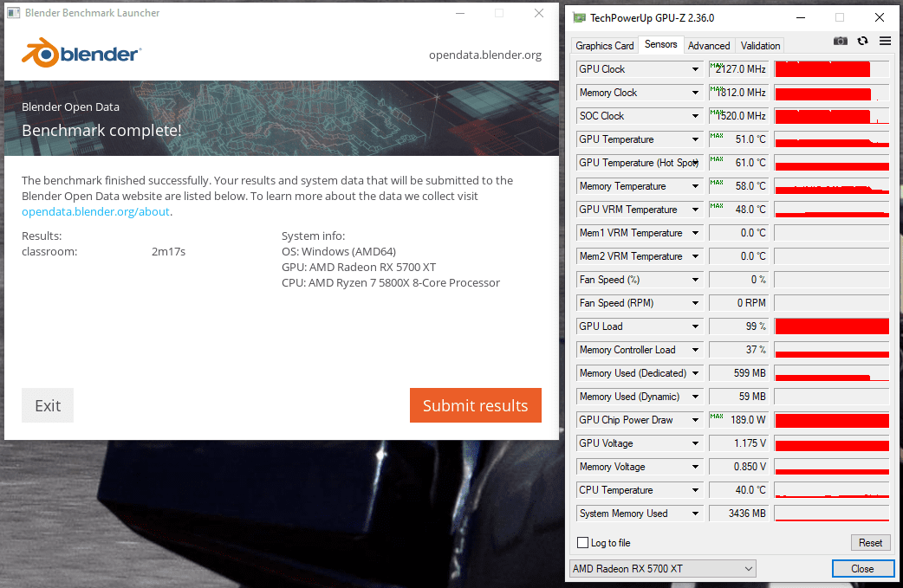The image size is (903, 588).
Task: Open the System Memory Used dropdown
Action: [x=695, y=514]
